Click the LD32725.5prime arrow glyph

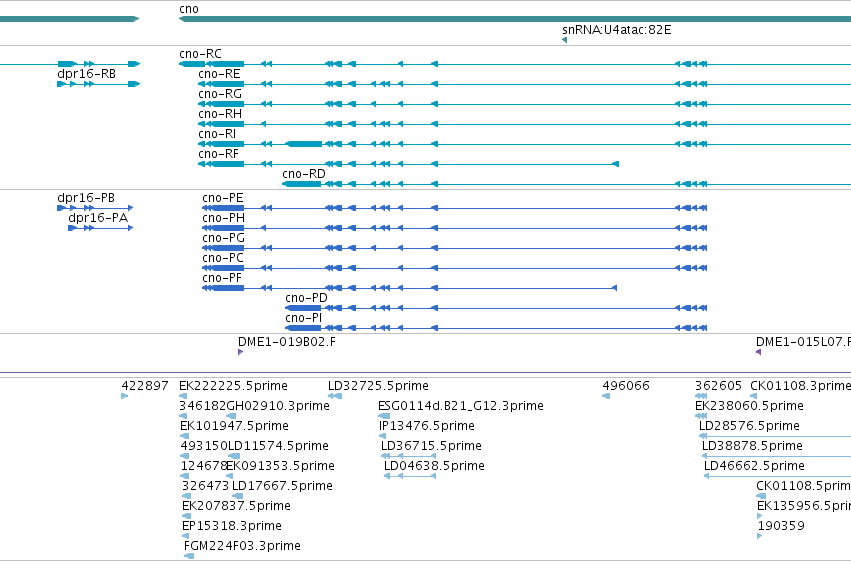[x=335, y=396]
